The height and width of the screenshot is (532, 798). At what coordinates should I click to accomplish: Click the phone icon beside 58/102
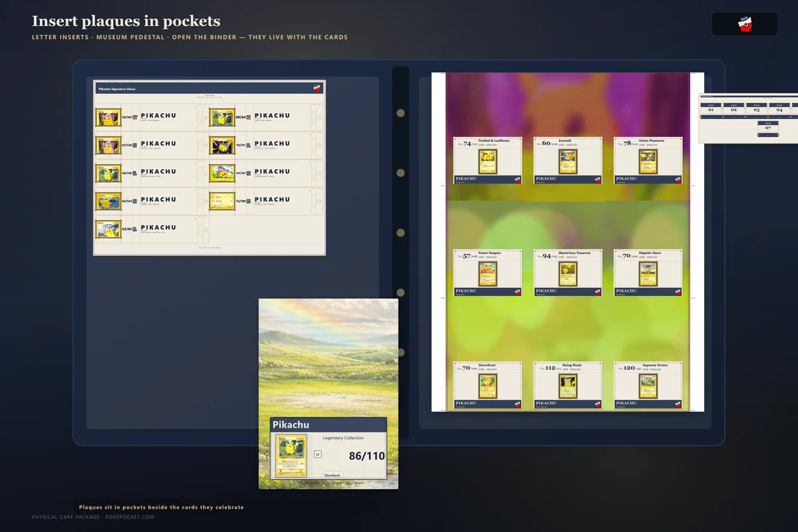tap(135, 117)
